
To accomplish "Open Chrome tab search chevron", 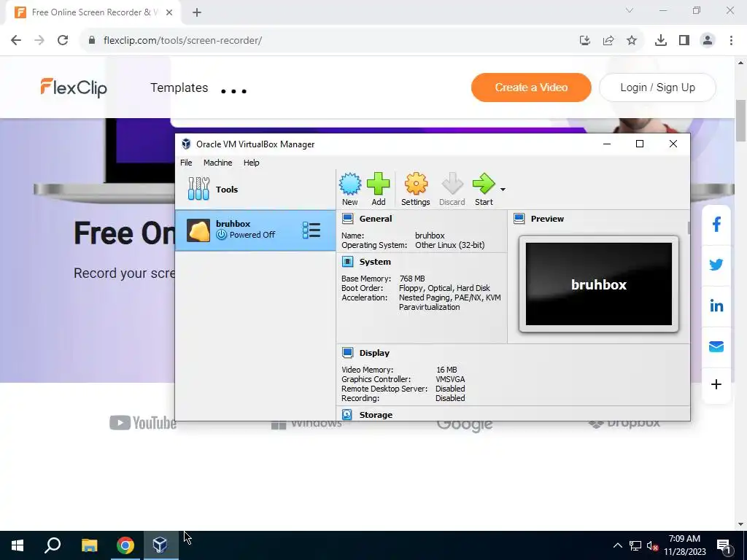I will pyautogui.click(x=630, y=10).
